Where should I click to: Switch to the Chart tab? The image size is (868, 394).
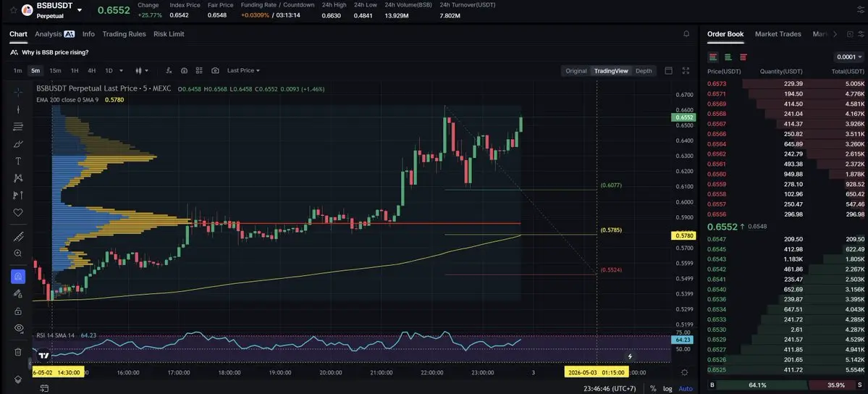coord(18,34)
